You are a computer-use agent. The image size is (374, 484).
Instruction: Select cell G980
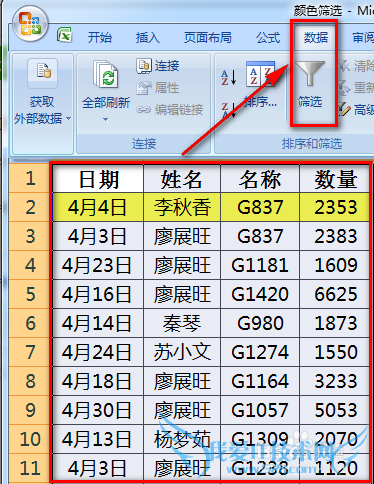click(260, 323)
